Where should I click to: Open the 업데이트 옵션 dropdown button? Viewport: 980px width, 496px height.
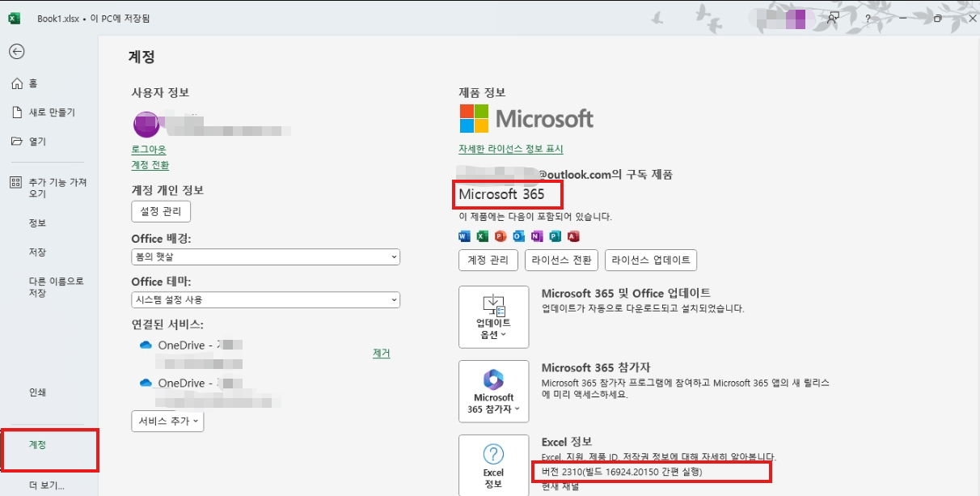point(493,319)
